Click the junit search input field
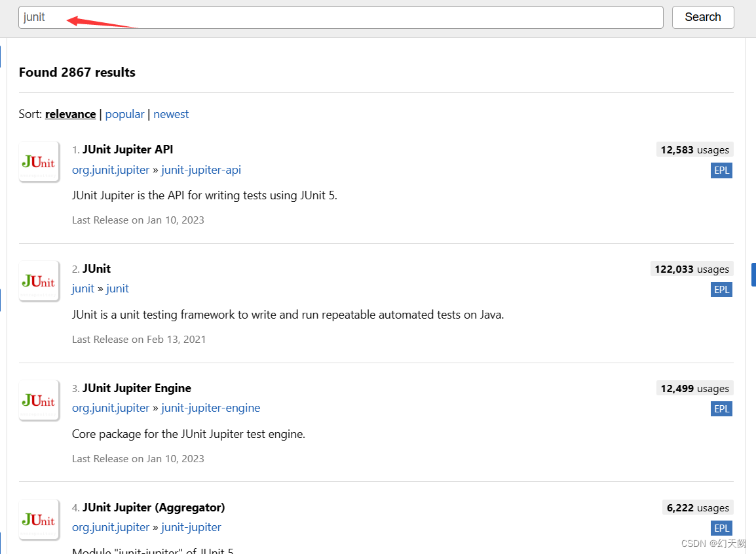Image resolution: width=756 pixels, height=554 pixels. [x=341, y=17]
